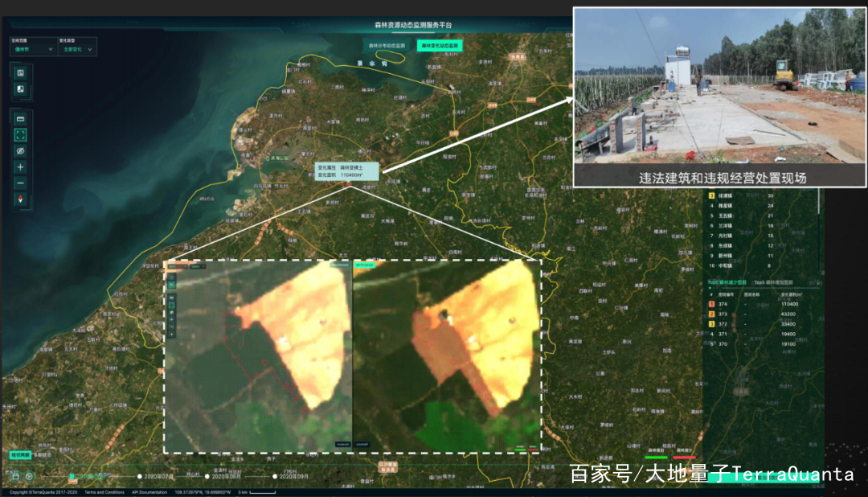The height and width of the screenshot is (497, 868).
Task: Click the Copyright TerraQuanta footer text
Action: 43,492
